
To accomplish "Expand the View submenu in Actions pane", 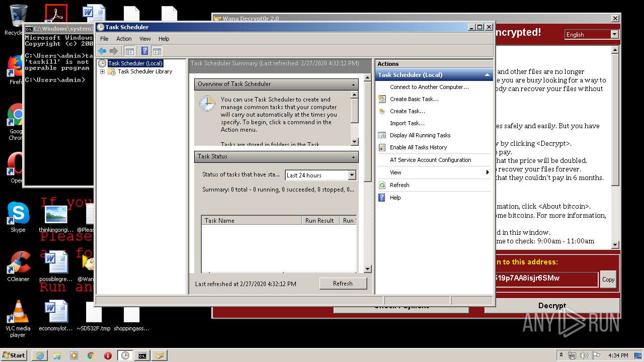I will click(434, 172).
